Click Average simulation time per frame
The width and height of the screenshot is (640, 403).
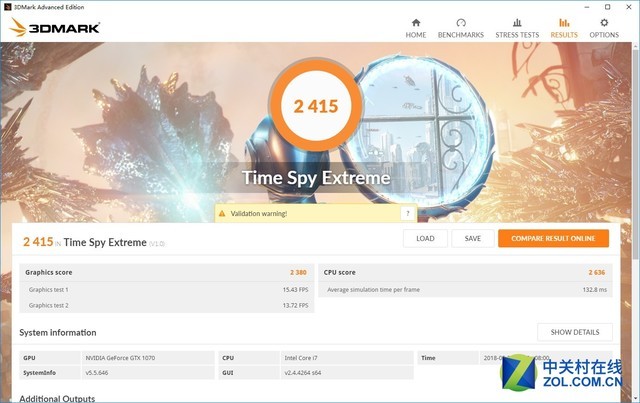[x=373, y=289]
